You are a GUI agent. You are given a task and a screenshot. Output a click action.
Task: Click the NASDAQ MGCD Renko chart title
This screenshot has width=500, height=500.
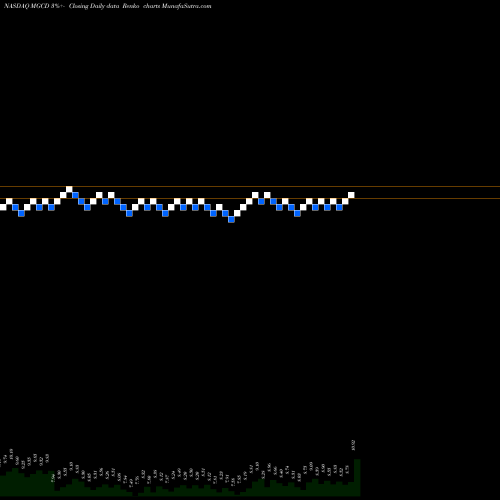pyautogui.click(x=107, y=6)
